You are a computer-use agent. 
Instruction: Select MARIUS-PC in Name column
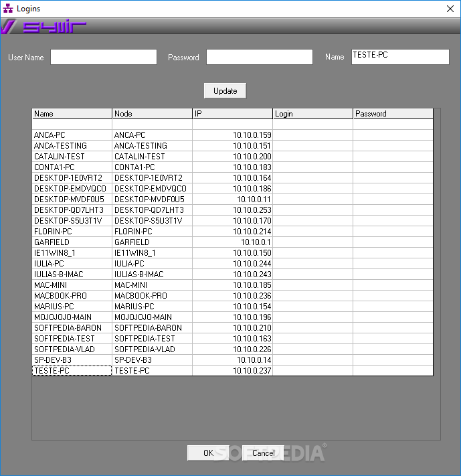click(72, 307)
